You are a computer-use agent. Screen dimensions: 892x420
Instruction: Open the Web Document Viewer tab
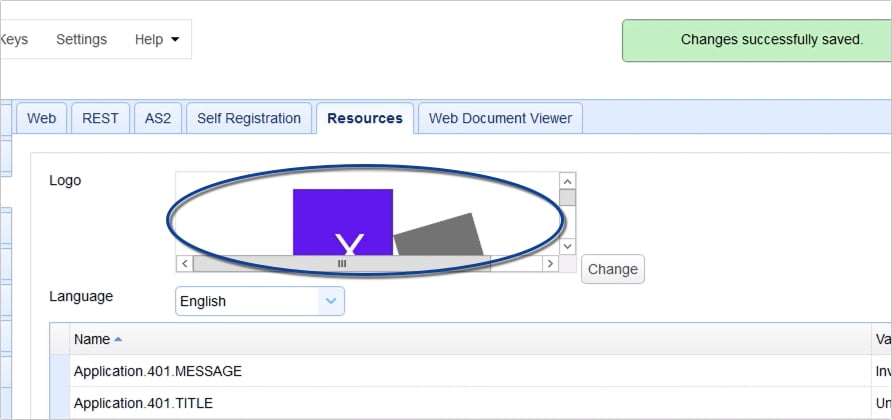tap(500, 118)
